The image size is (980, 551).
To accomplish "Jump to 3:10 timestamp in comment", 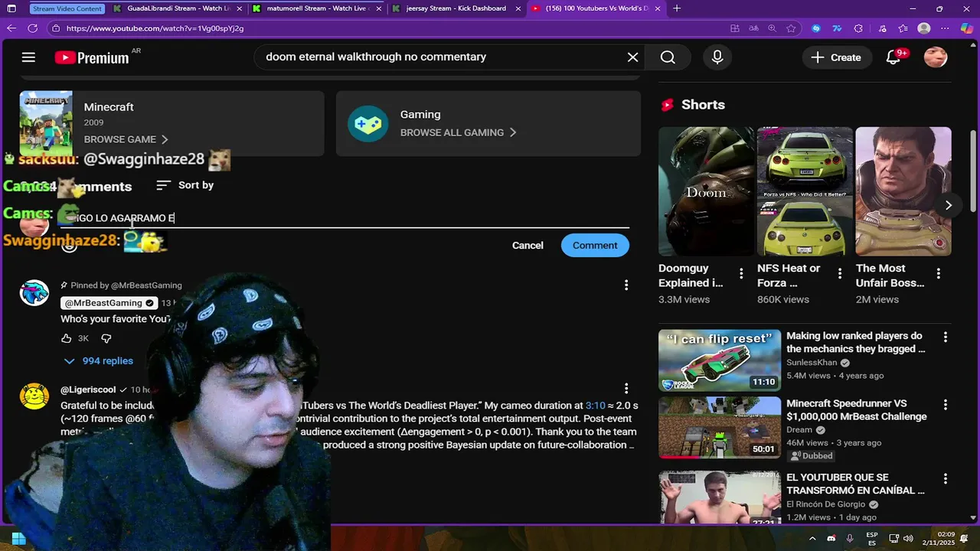I will [x=595, y=406].
